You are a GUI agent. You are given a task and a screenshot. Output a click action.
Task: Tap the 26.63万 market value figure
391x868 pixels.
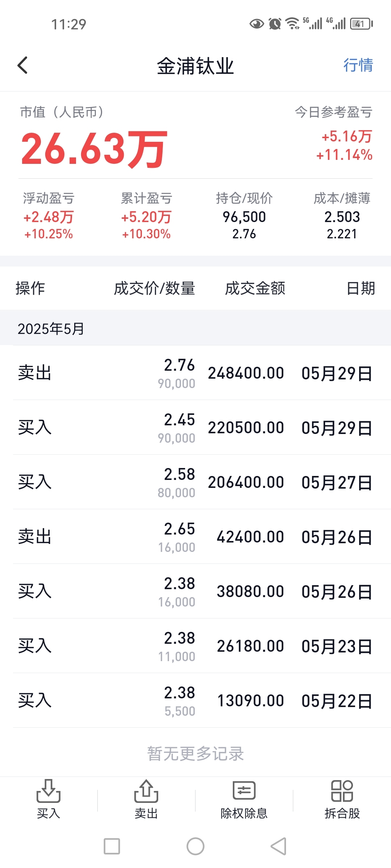(94, 149)
